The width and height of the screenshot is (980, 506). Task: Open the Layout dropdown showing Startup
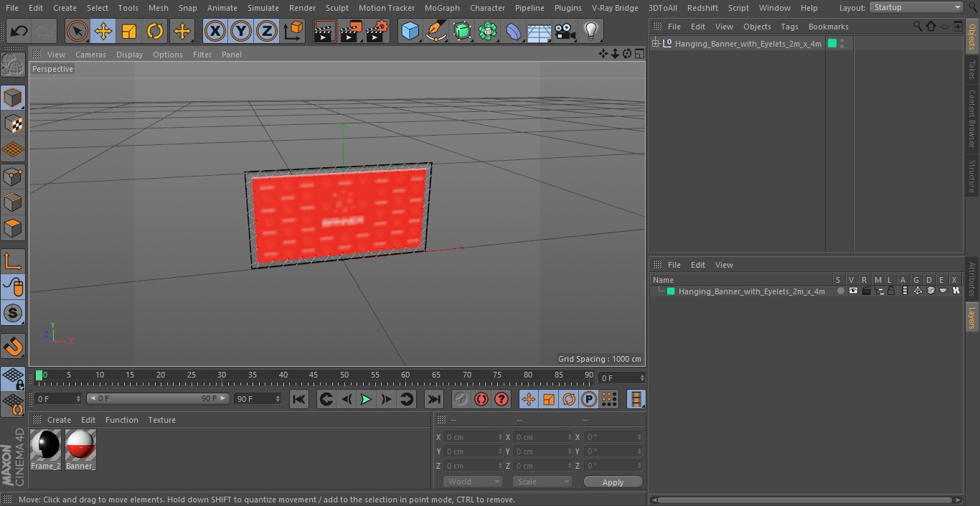click(916, 7)
